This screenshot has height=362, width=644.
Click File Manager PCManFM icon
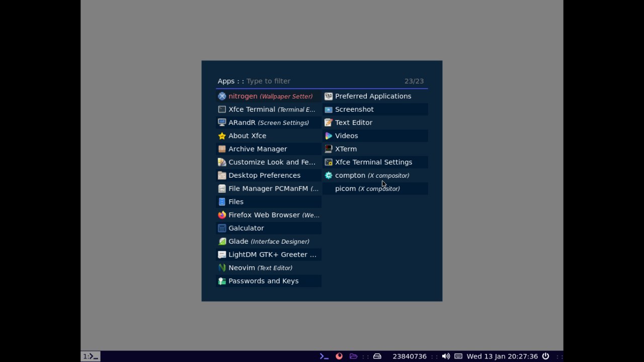coord(222,188)
